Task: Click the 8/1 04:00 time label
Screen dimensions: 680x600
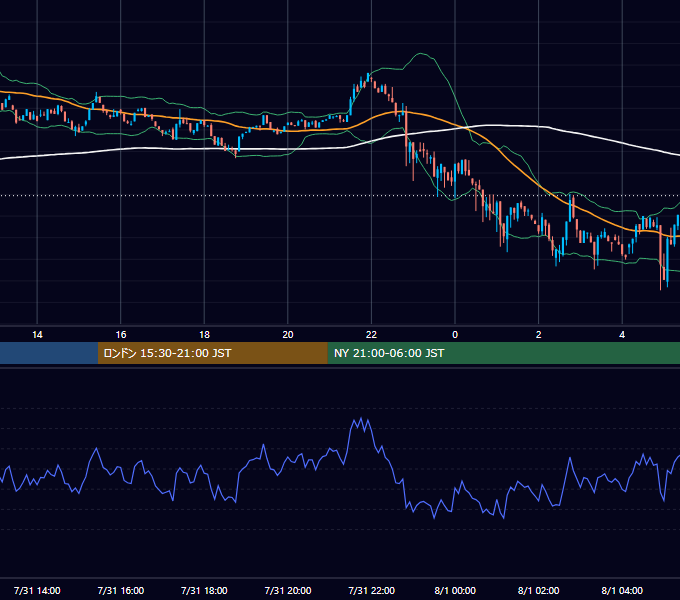Action: 622,590
